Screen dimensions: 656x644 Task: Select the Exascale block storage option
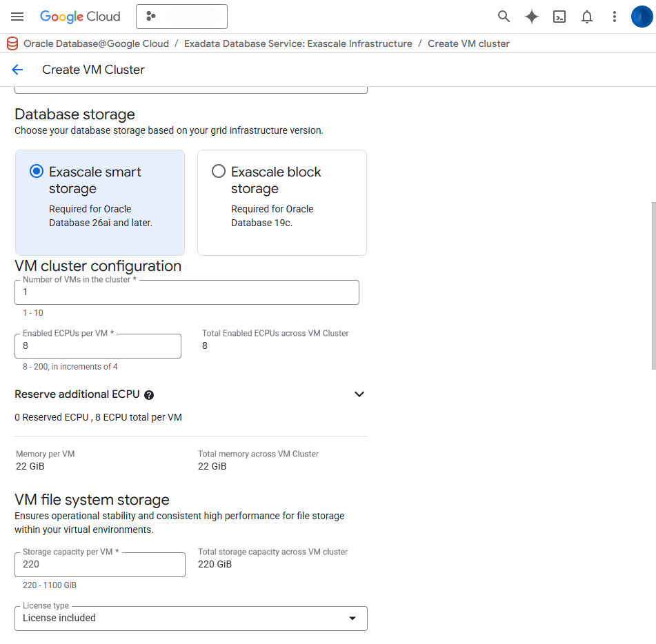218,170
